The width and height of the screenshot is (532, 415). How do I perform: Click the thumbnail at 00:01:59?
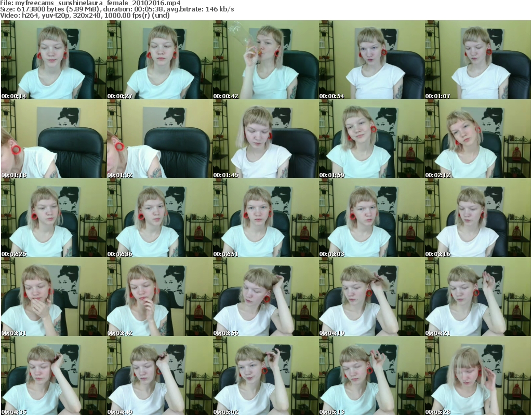coord(371,139)
